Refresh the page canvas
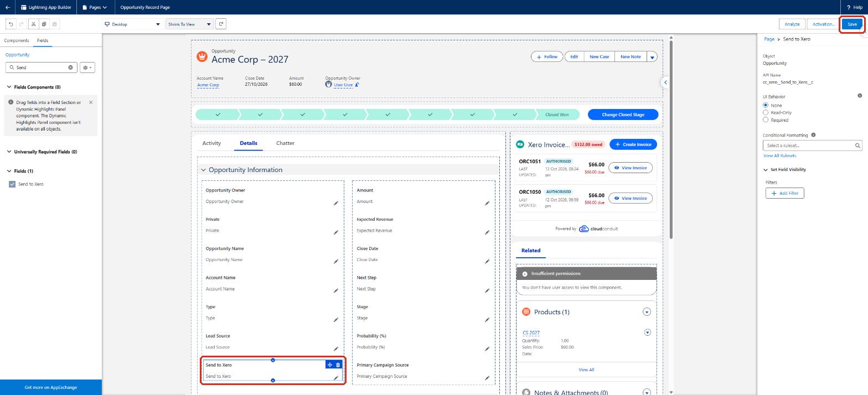The width and height of the screenshot is (868, 395). click(x=221, y=24)
